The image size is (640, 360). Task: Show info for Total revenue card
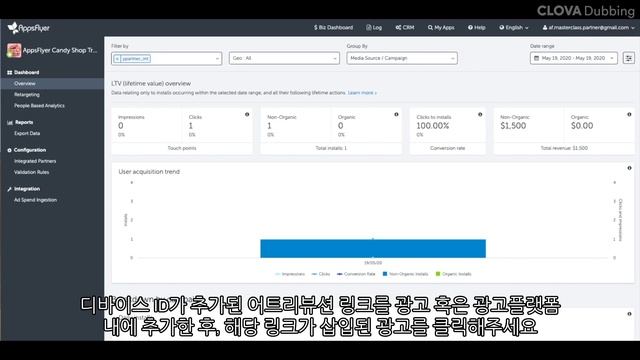(629, 115)
